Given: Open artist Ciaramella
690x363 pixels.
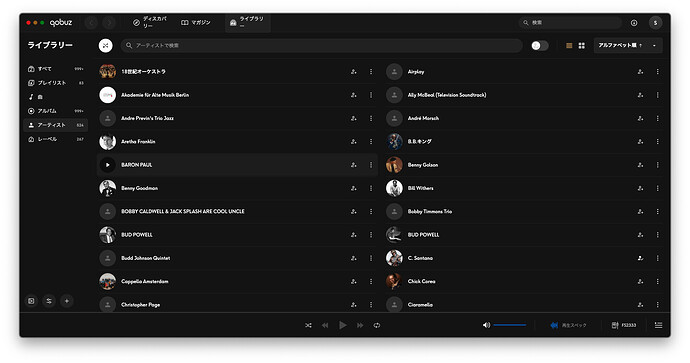Looking at the screenshot, I should coord(420,305).
